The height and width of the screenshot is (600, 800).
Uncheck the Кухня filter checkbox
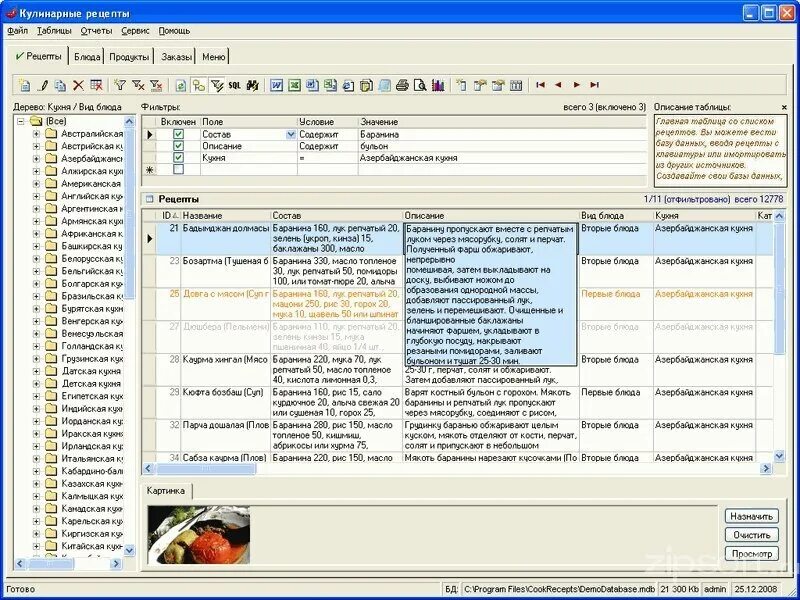[x=178, y=158]
